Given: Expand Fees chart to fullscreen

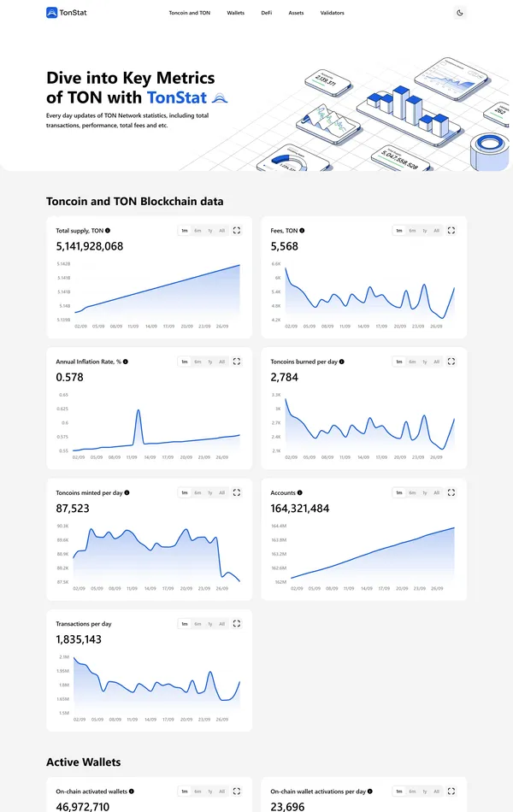Looking at the screenshot, I should 451,230.
